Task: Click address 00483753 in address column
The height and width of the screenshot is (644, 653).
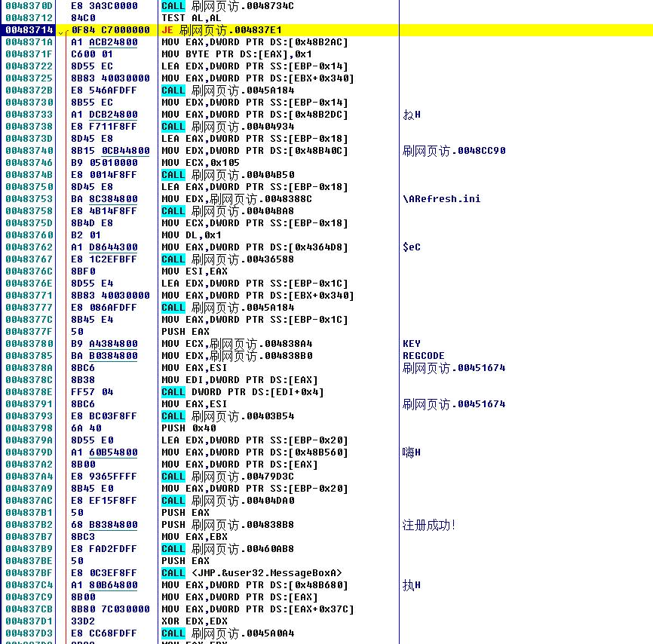Action: tap(29, 198)
